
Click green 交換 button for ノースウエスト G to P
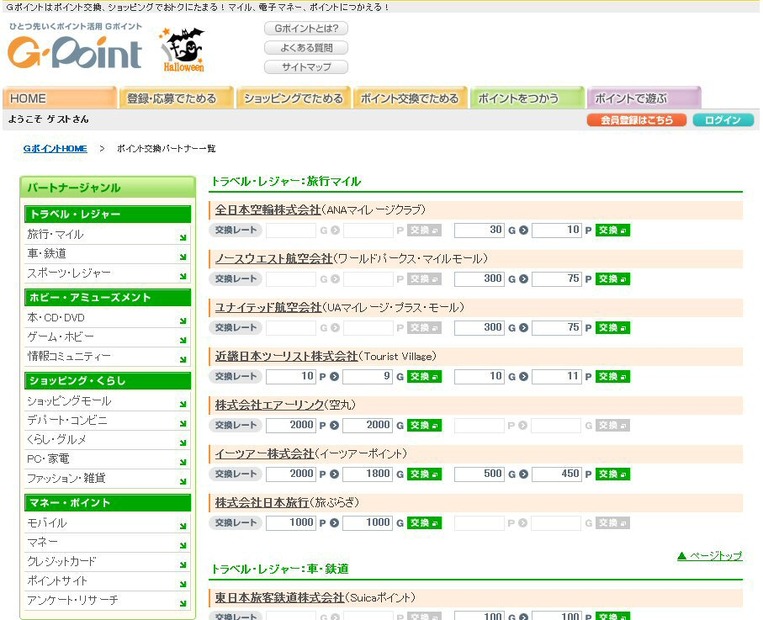coord(613,279)
